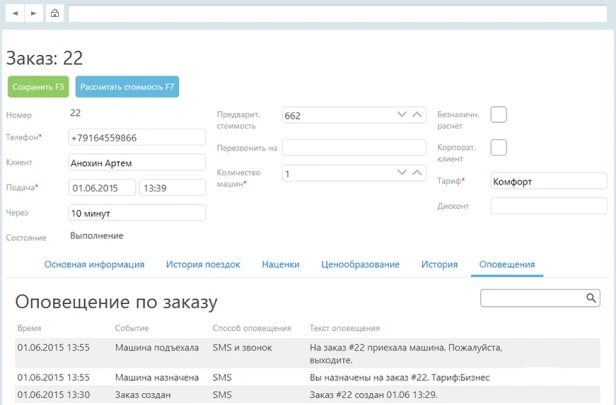Enable the Безналичн. расчет checkbox
Image resolution: width=616 pixels, height=405 pixels.
(498, 115)
